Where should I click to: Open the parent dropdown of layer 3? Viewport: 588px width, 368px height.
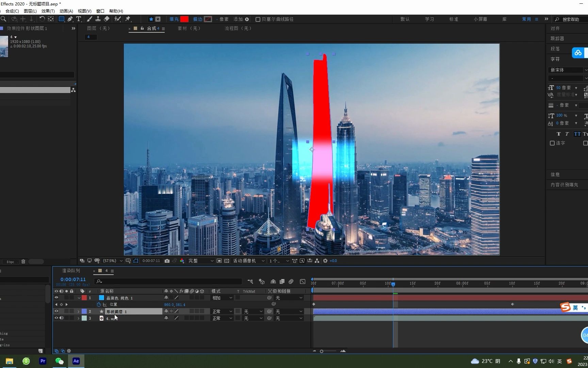(289, 318)
